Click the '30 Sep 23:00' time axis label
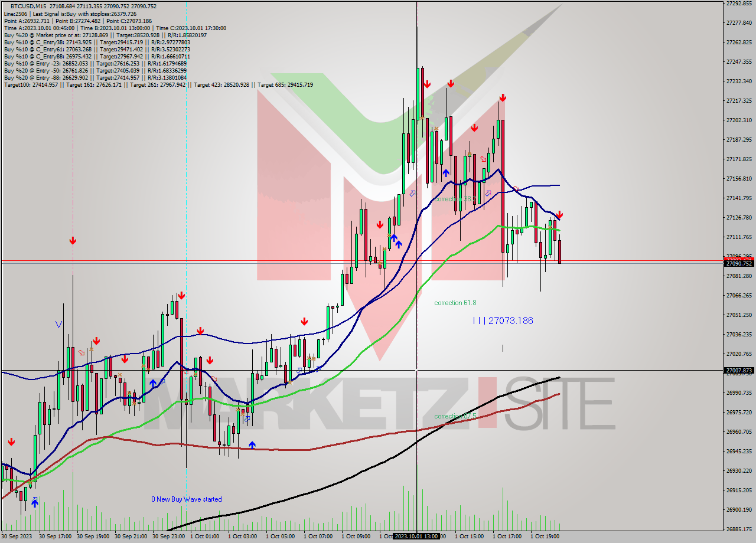Viewport: 756px width, 543px height. coord(168,537)
